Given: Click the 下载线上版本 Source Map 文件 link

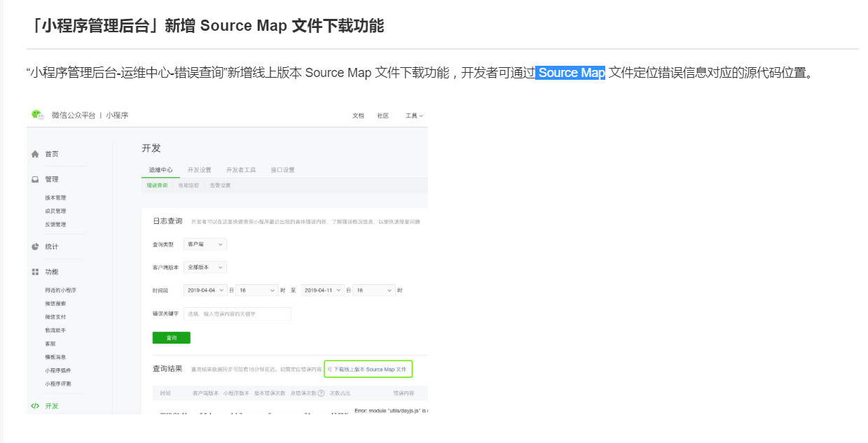Looking at the screenshot, I should 369,369.
